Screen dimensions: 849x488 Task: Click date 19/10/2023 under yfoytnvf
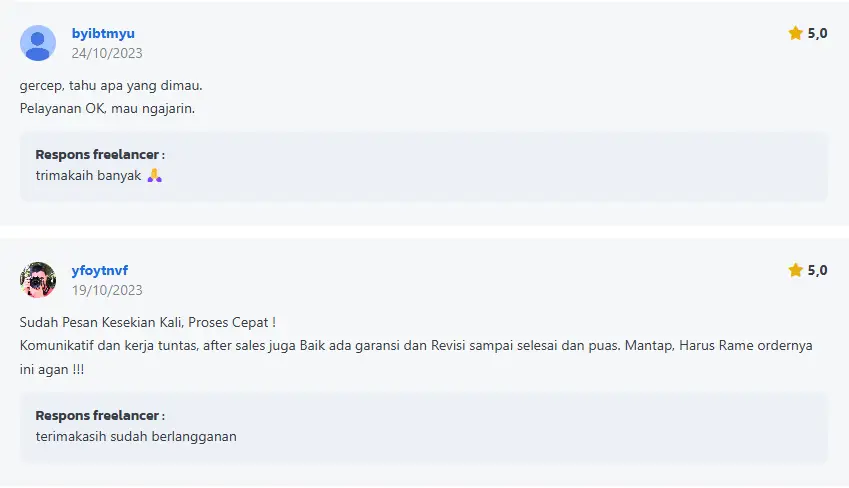click(107, 290)
